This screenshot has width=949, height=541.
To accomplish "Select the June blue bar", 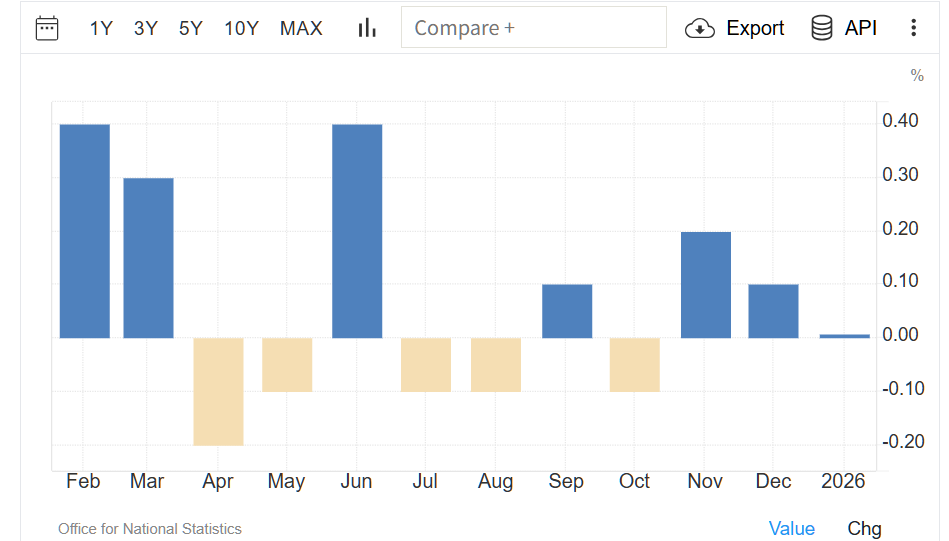I will [x=357, y=231].
